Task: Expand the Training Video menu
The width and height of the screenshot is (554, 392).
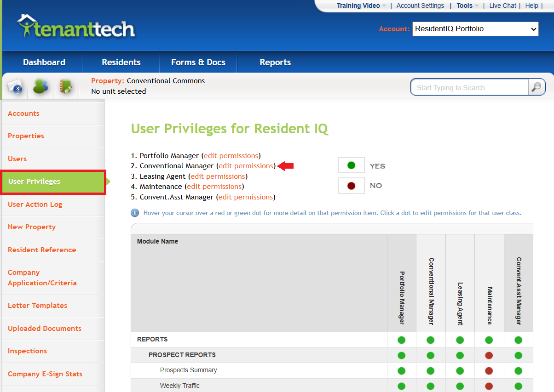Action: [x=361, y=6]
